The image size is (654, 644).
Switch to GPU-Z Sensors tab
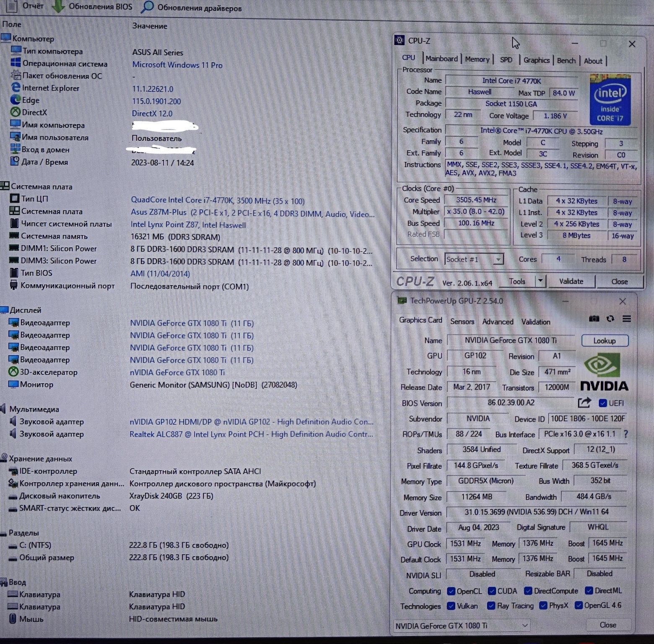pyautogui.click(x=462, y=321)
